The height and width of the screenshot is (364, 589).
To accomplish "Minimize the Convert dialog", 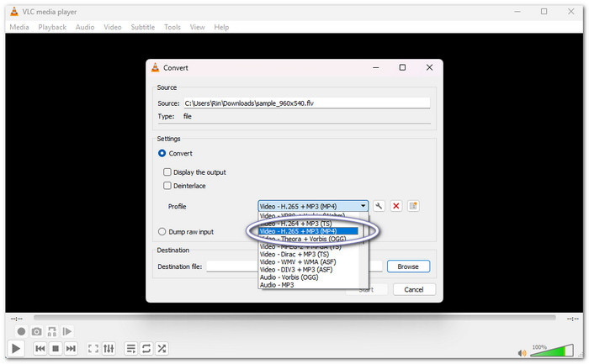I will (375, 67).
